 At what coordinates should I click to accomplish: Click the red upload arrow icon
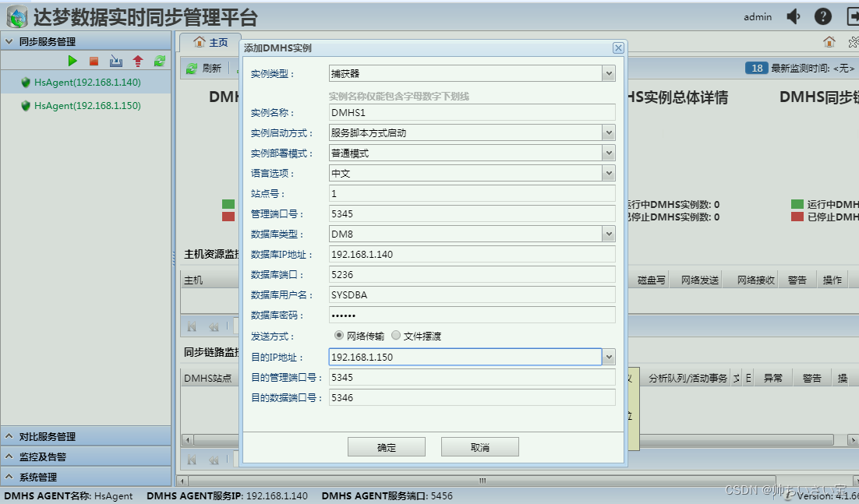click(x=137, y=61)
